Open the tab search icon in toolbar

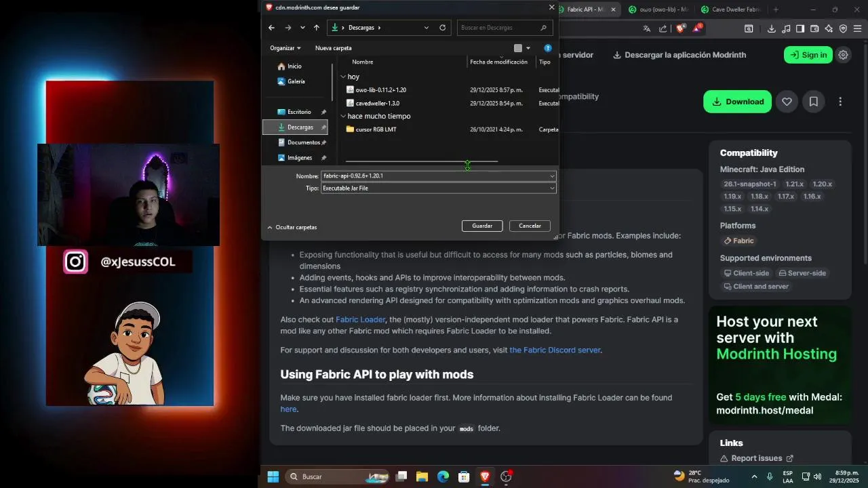[749, 28]
